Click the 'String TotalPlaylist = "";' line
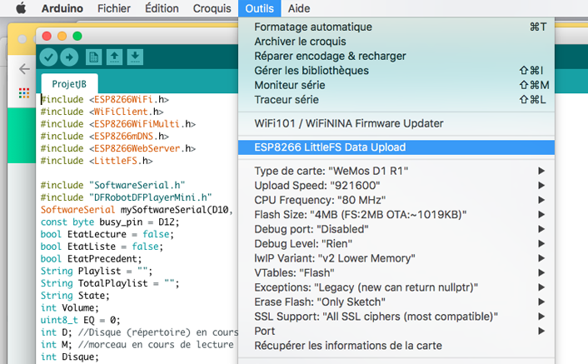 [x=110, y=283]
